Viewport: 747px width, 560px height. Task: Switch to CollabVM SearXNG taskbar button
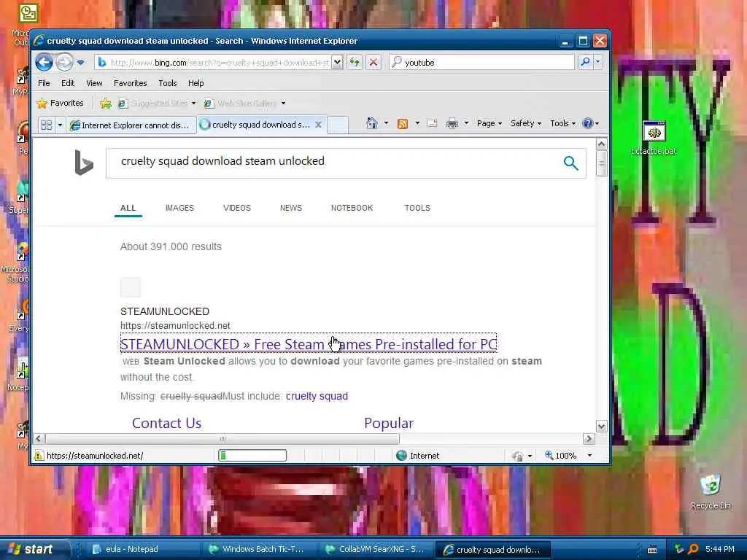click(376, 549)
